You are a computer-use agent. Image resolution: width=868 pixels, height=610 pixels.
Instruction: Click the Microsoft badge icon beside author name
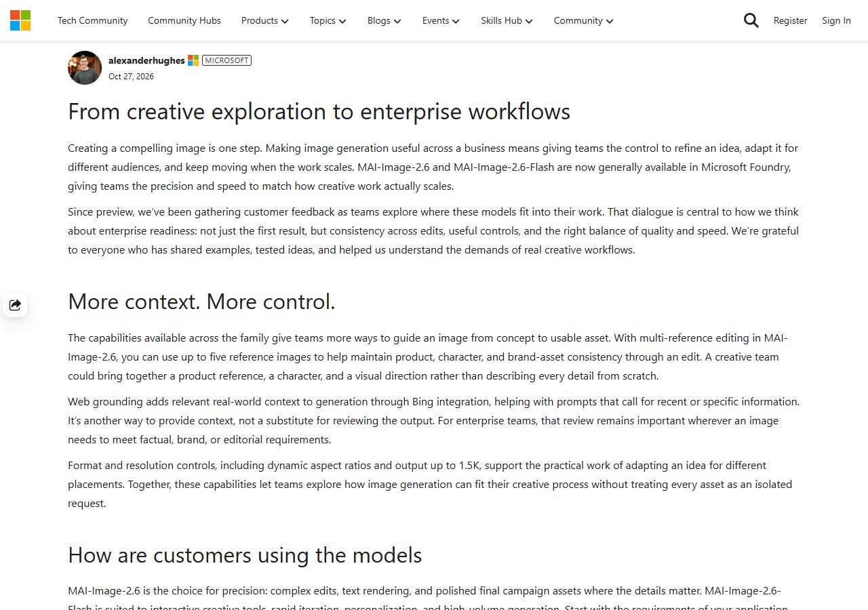coord(193,60)
